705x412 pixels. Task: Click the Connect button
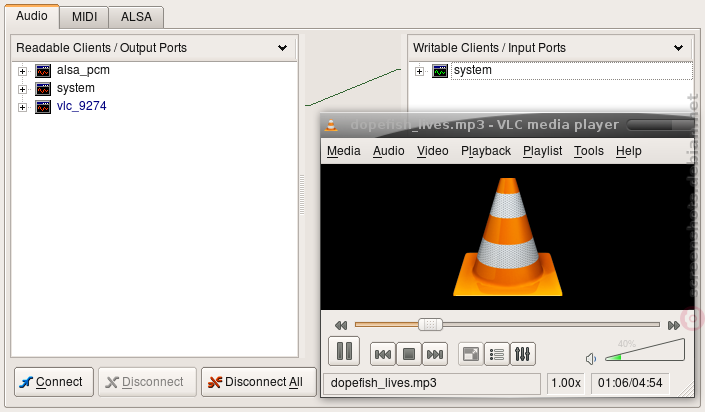(54, 382)
